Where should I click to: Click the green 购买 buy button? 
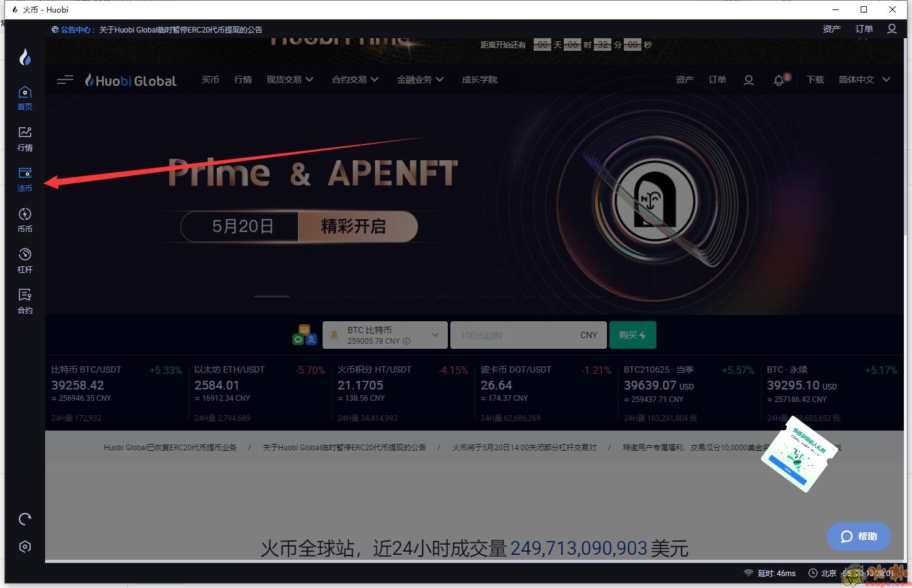(633, 335)
